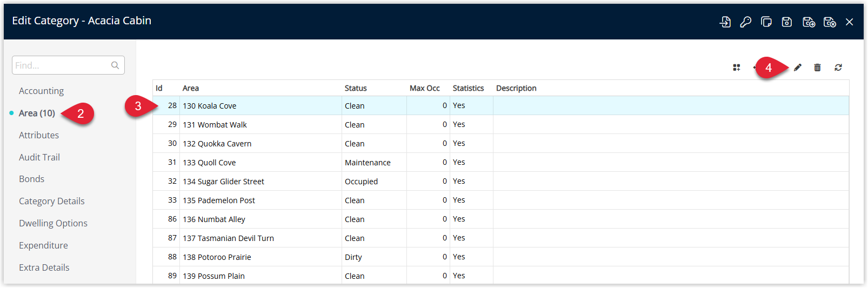Click the magnifier search icon
The height and width of the screenshot is (288, 868).
115,65
